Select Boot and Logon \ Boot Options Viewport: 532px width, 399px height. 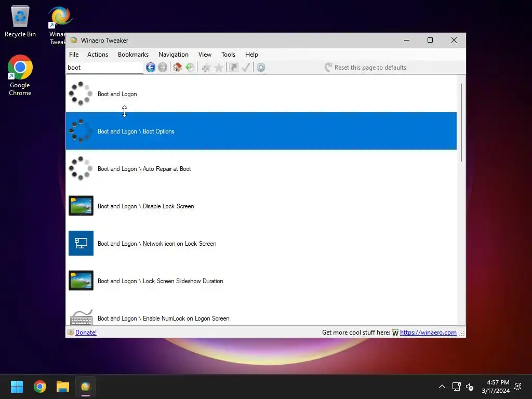click(x=261, y=131)
